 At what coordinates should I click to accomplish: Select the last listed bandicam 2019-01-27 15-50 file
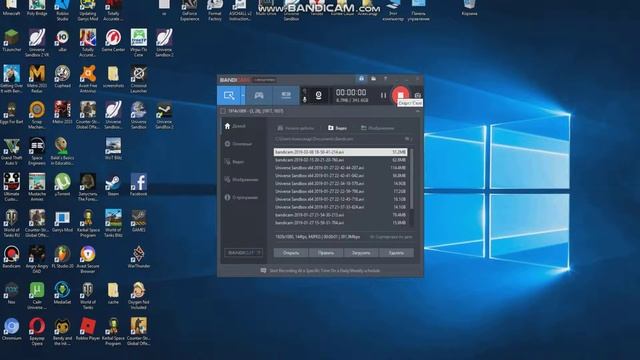pos(340,223)
